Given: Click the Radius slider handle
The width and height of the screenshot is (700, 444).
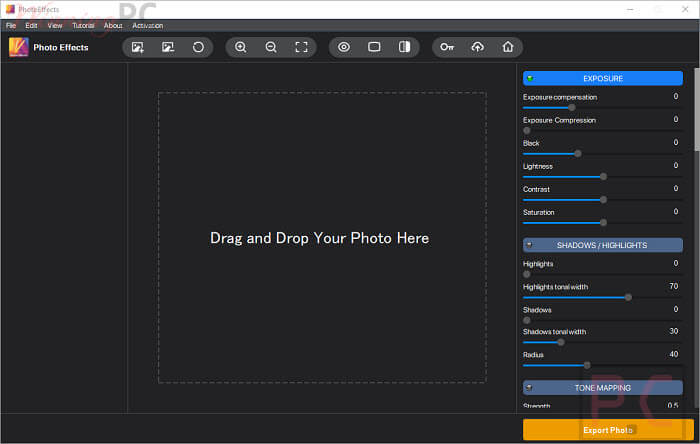Looking at the screenshot, I should coord(587,365).
